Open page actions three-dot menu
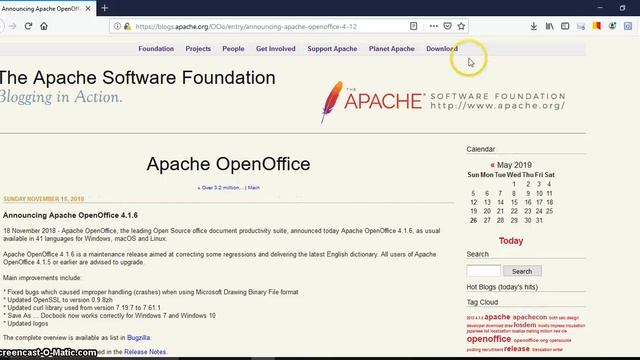The image size is (640, 360). click(433, 26)
